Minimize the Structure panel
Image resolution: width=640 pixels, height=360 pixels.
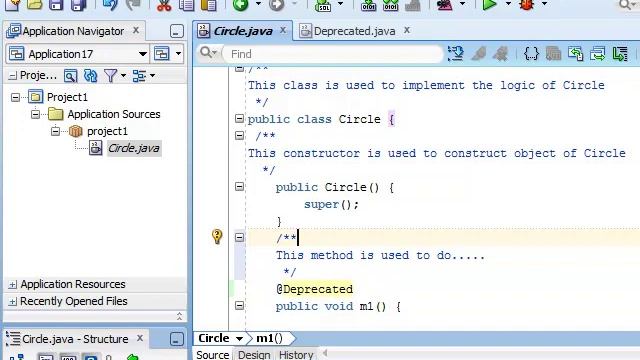(176, 339)
